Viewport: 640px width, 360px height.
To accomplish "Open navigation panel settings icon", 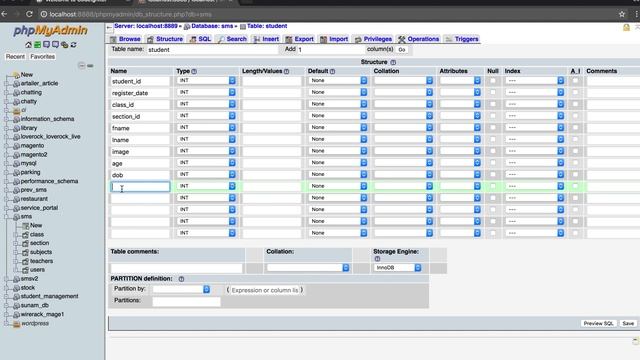I will coord(64,44).
